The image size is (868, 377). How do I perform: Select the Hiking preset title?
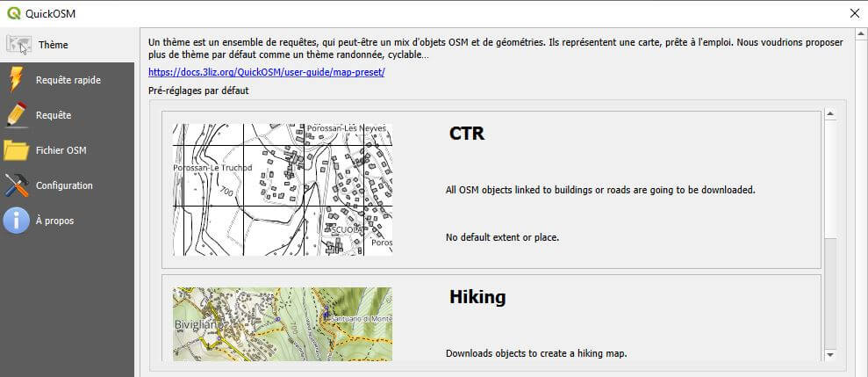(x=477, y=297)
